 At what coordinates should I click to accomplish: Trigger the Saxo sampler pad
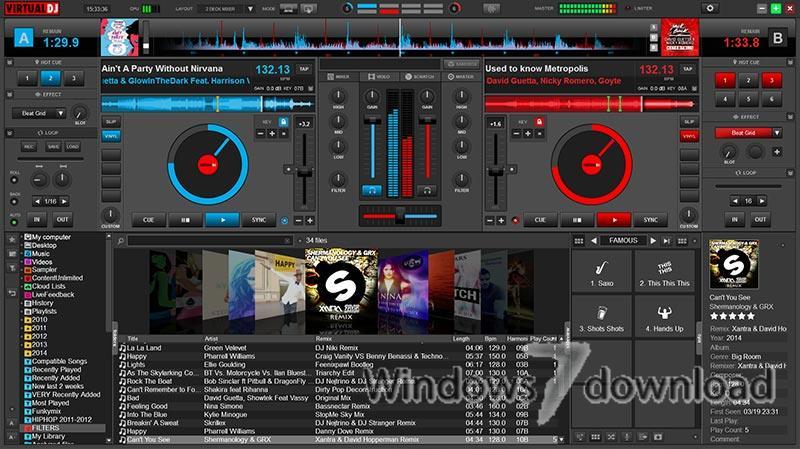click(x=602, y=273)
